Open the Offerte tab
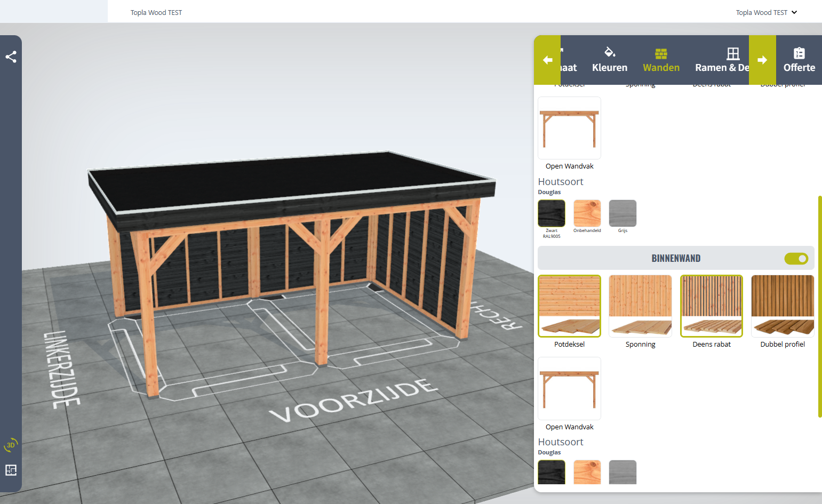822x504 pixels. pos(799,60)
